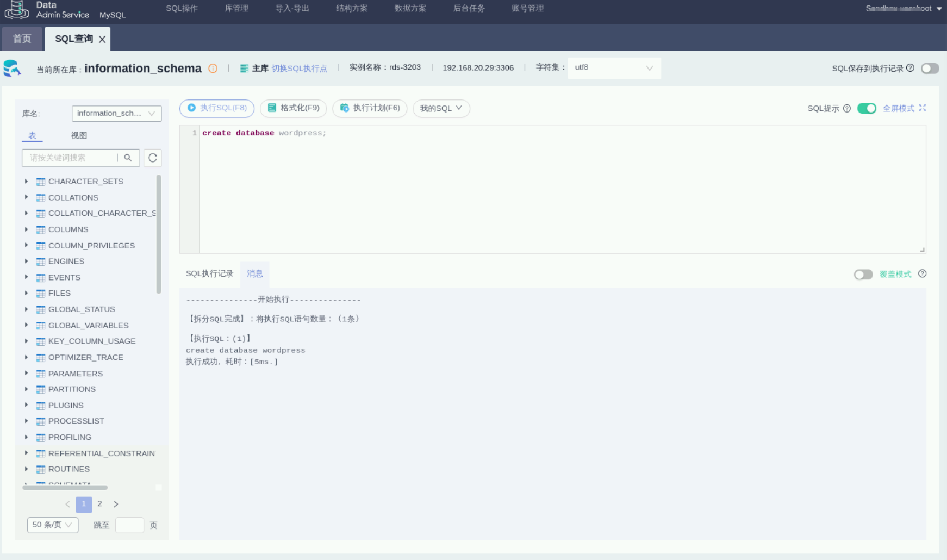Click the 请按关键词搜索 input field

click(71, 158)
